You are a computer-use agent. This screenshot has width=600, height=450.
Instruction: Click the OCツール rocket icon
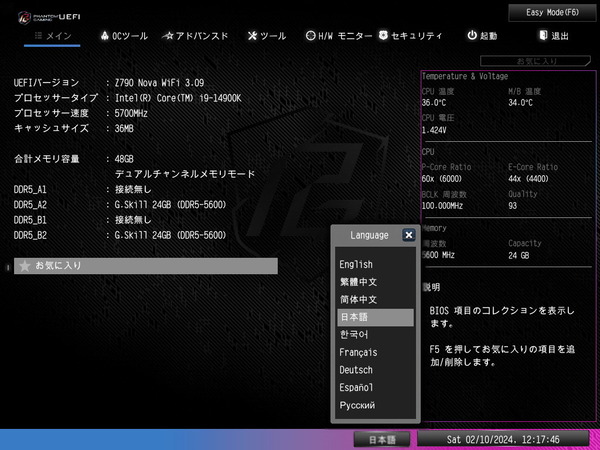[x=105, y=36]
